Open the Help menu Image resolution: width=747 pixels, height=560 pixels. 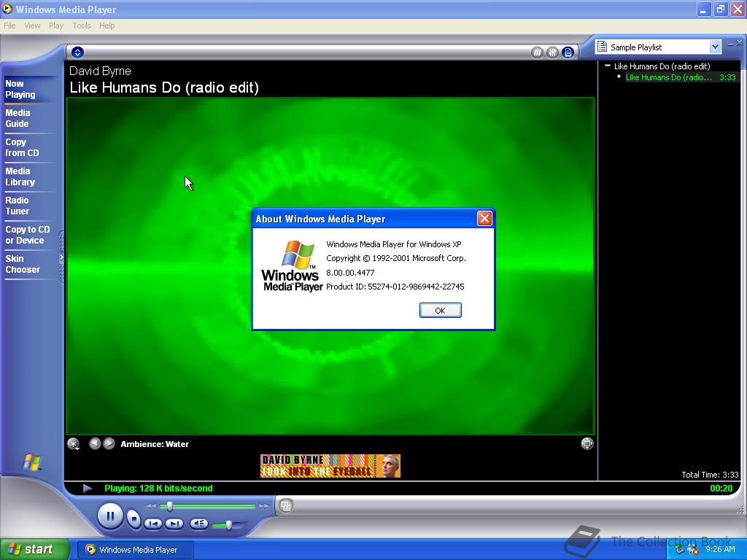point(107,26)
